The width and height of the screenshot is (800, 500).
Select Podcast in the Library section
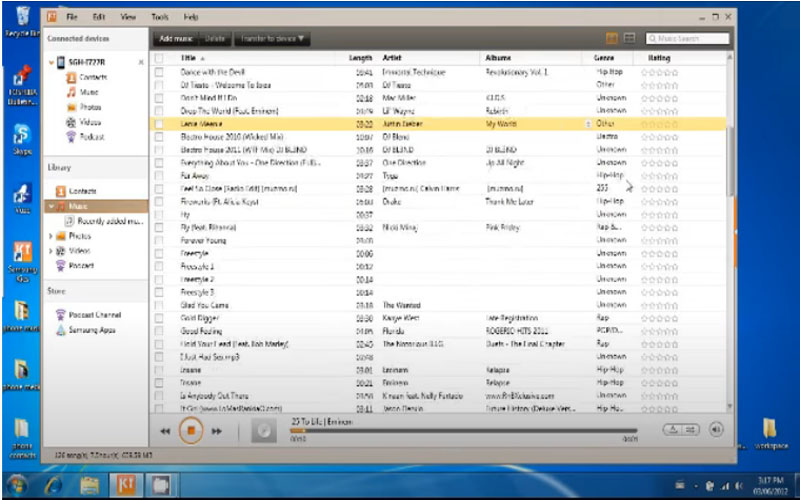[x=75, y=265]
